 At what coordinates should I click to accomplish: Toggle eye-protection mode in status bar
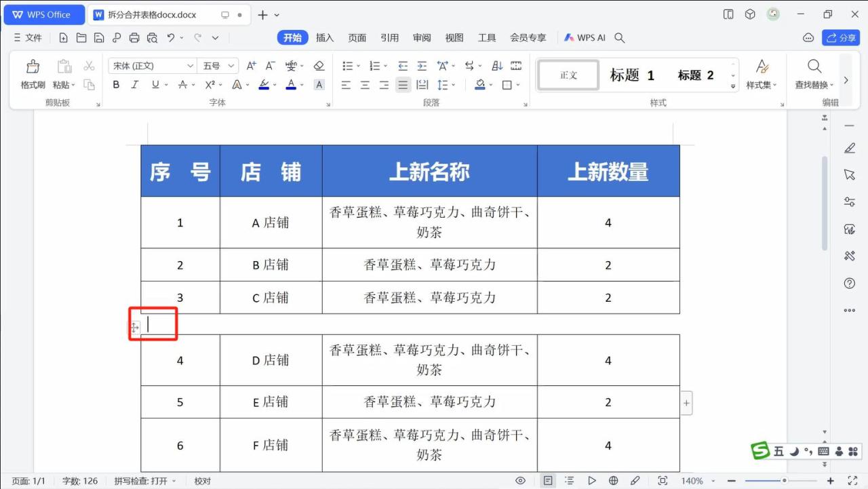[521, 481]
